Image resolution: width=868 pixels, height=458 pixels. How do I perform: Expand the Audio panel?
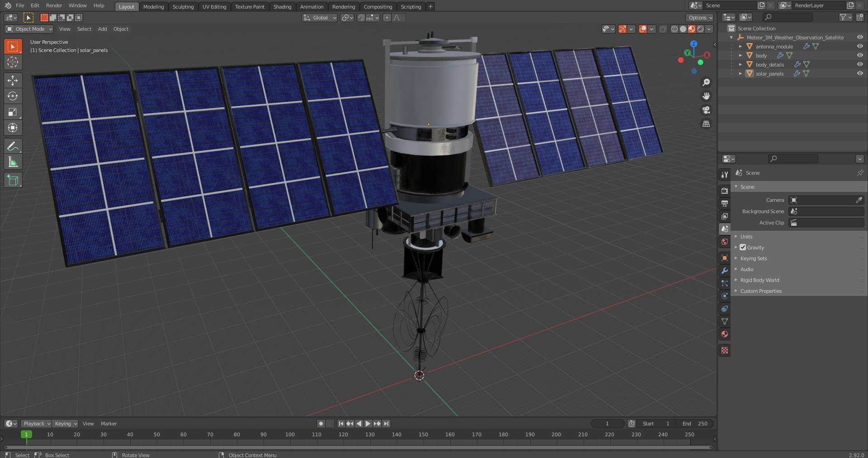tap(747, 269)
